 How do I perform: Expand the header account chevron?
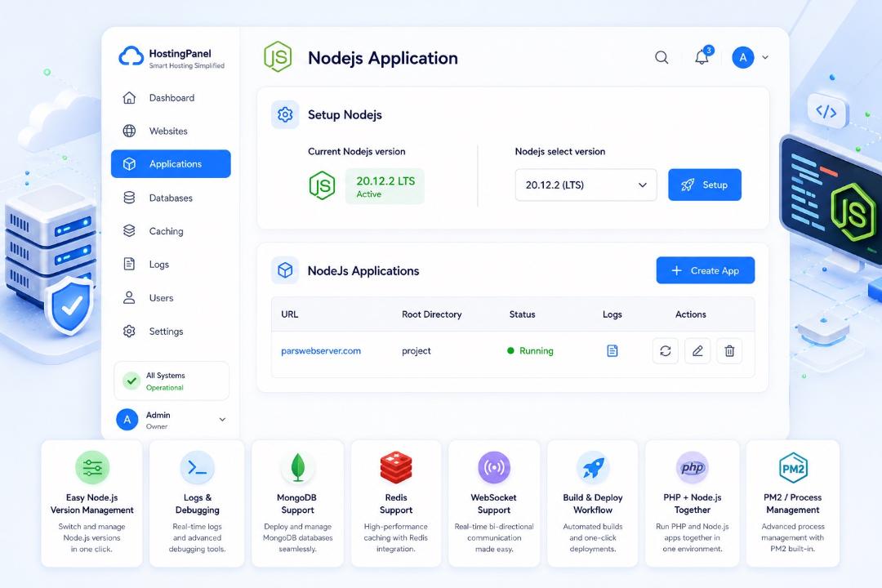[765, 57]
